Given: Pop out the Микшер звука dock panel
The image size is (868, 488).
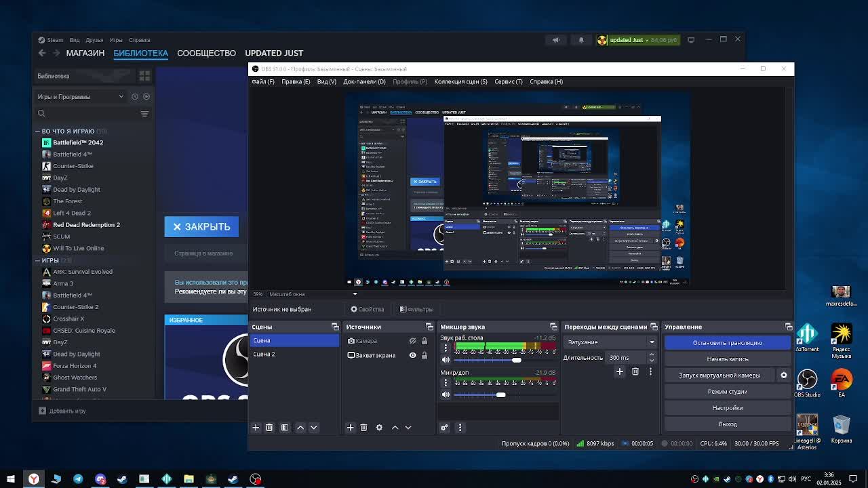Looking at the screenshot, I should pos(553,327).
